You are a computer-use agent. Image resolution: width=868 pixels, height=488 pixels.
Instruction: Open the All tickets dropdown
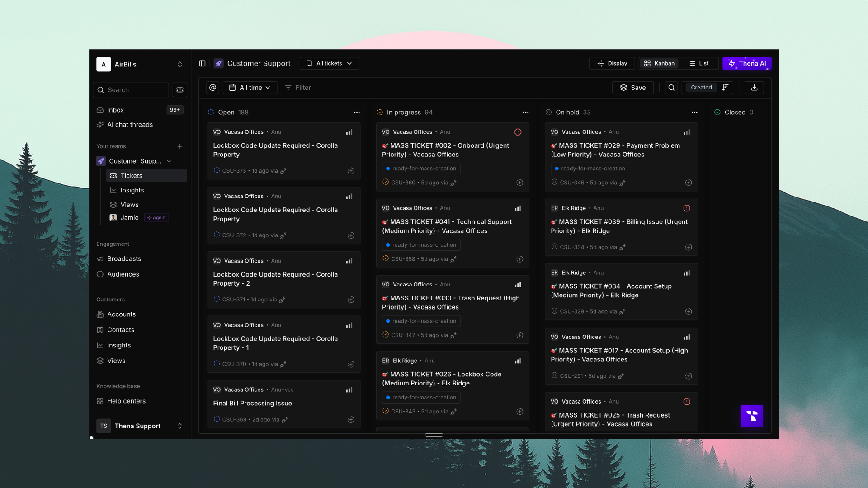[329, 63]
